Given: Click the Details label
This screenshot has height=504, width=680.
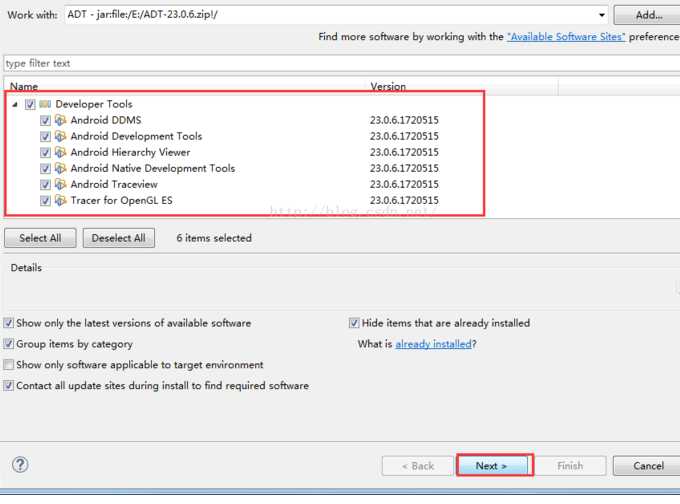Looking at the screenshot, I should coord(26,268).
